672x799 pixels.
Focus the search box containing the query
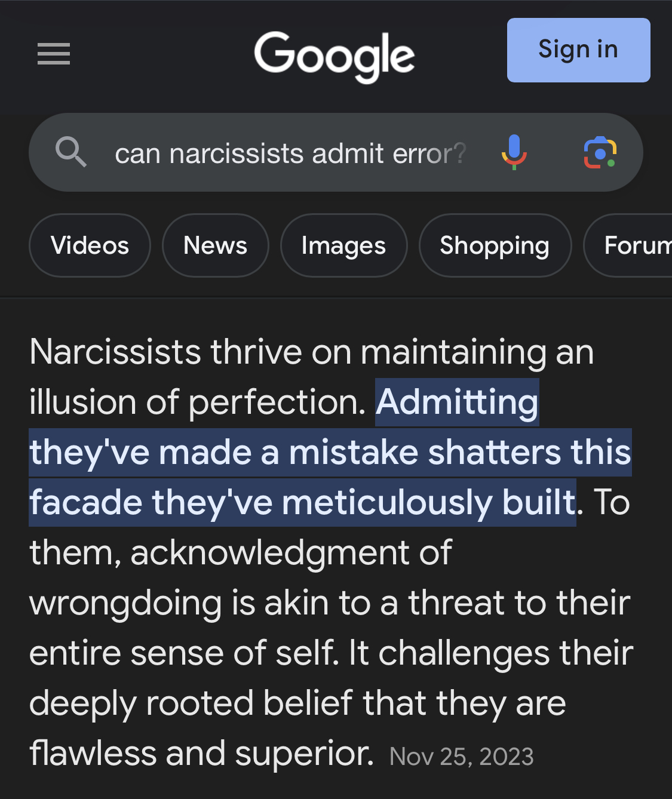[x=289, y=153]
